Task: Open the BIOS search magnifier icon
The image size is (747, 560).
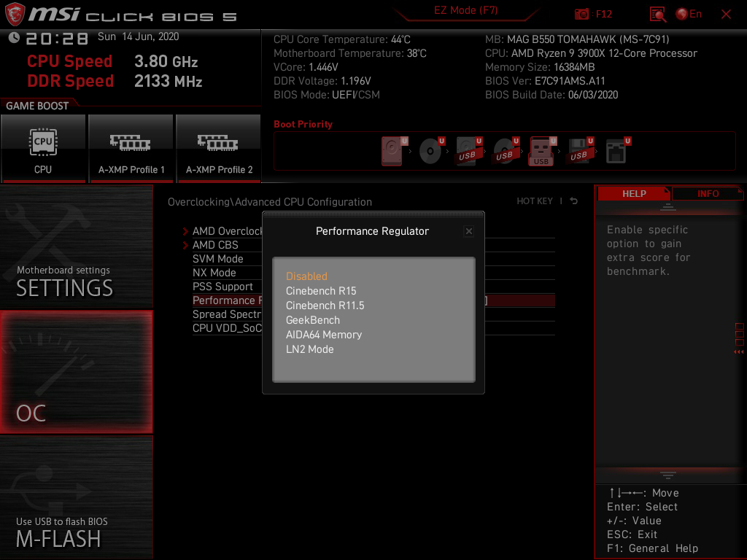Action: (658, 15)
